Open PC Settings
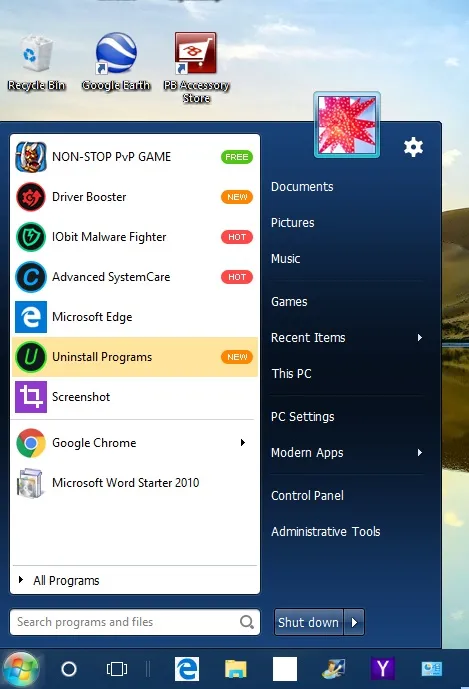The width and height of the screenshot is (469, 689). click(x=303, y=417)
